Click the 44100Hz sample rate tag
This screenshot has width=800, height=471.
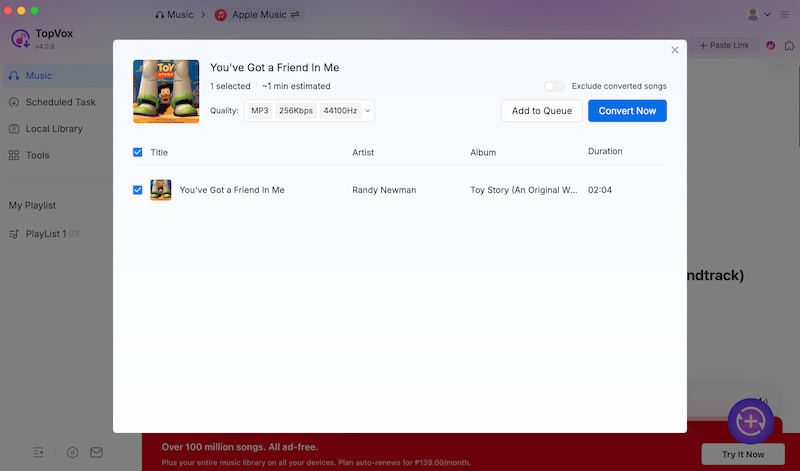pos(340,111)
